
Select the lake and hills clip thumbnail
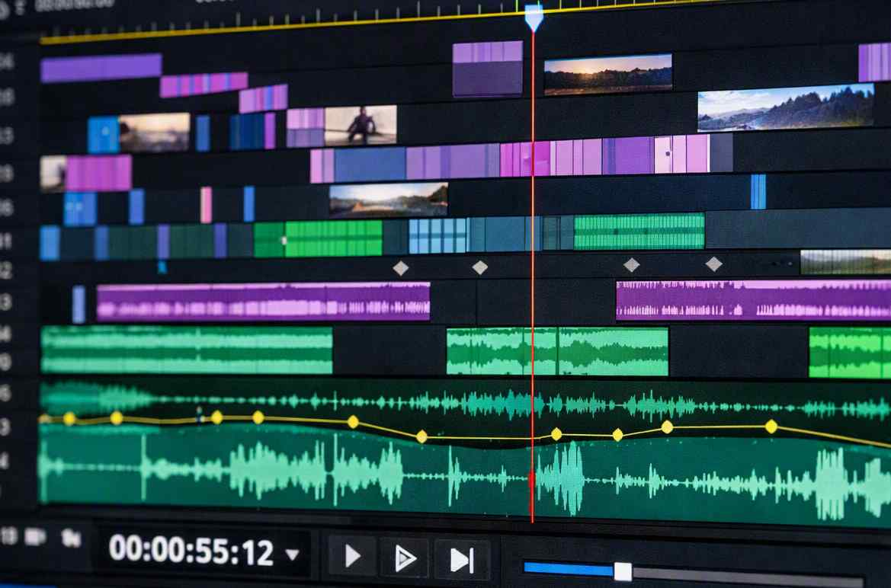coord(389,200)
